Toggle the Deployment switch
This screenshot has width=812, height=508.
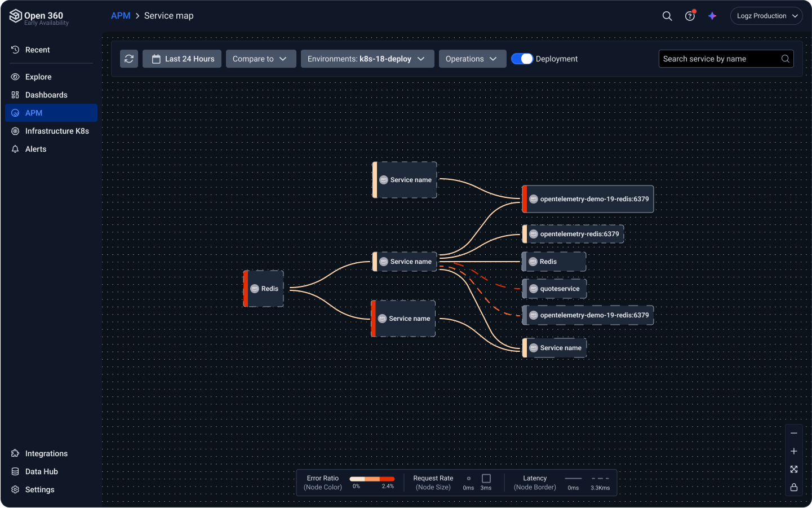point(522,59)
